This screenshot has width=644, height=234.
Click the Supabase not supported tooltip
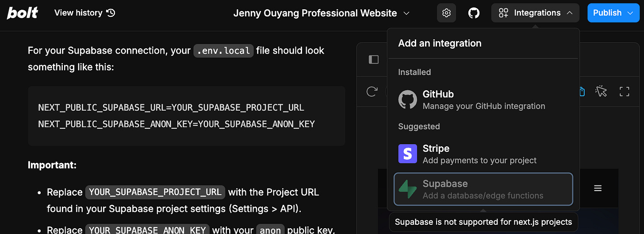[483, 222]
